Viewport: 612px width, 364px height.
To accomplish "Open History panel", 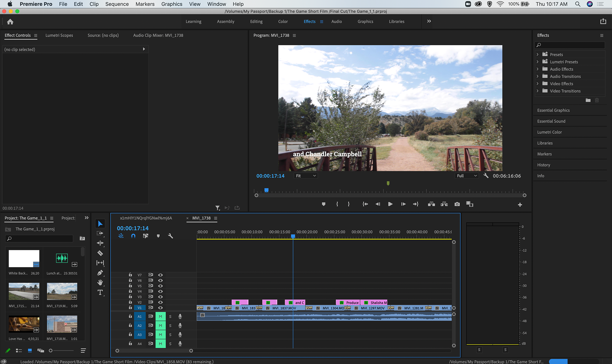I will (x=543, y=165).
